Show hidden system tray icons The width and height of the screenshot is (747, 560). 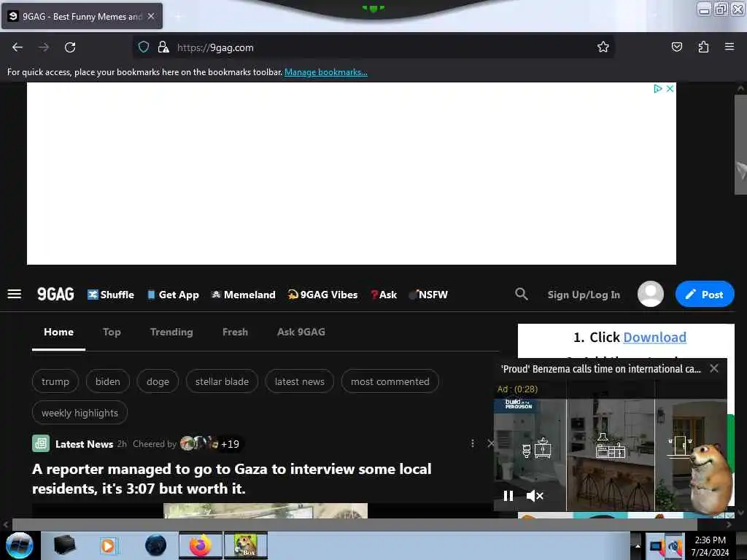point(638,546)
